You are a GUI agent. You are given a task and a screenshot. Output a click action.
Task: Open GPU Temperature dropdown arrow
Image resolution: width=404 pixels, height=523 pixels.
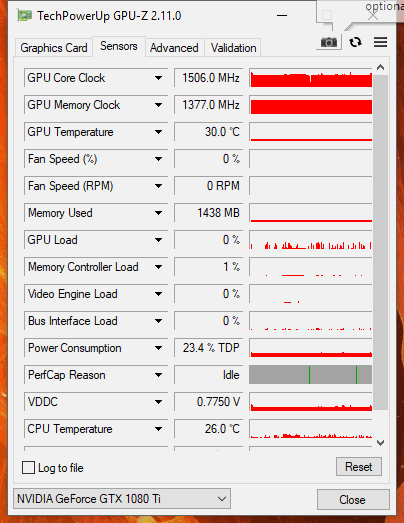(x=158, y=132)
